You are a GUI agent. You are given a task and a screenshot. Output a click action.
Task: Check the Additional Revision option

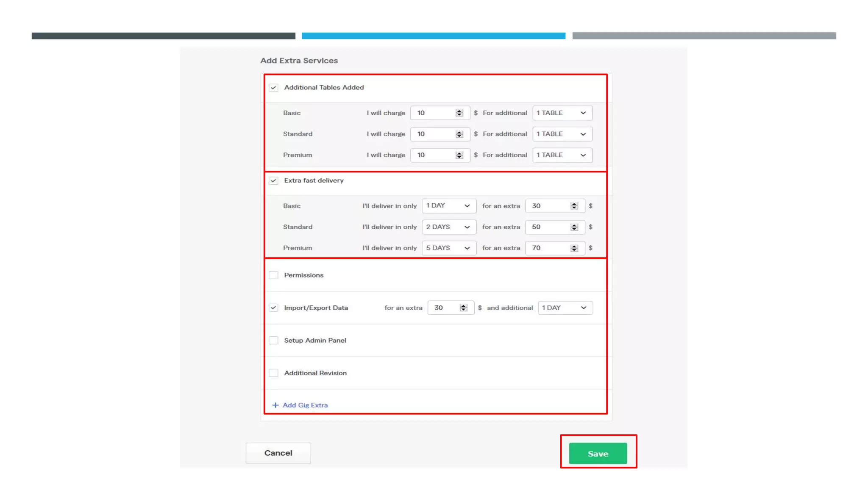point(273,373)
